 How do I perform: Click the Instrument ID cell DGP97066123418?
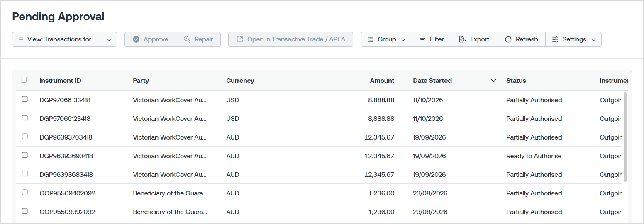[65, 118]
